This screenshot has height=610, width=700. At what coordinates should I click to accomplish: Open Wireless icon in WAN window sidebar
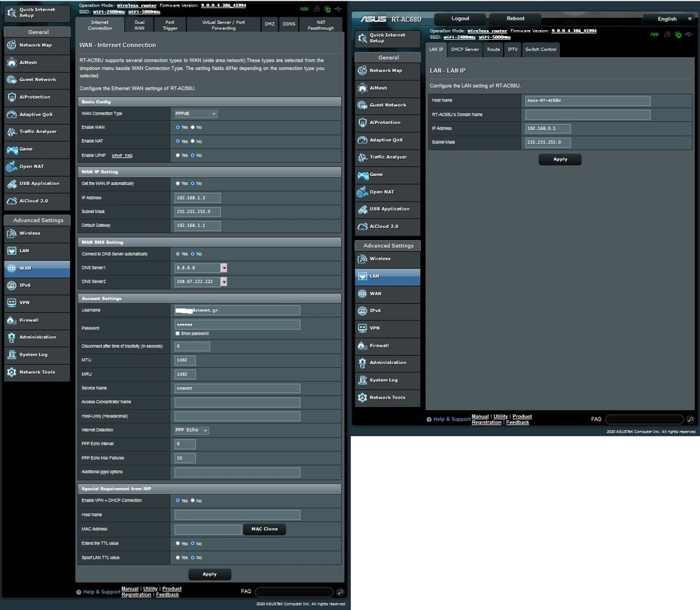[x=11, y=233]
